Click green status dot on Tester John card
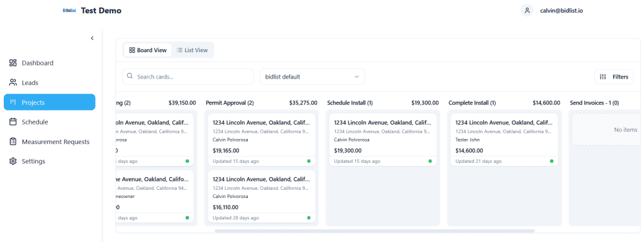644x242 pixels. 552,161
